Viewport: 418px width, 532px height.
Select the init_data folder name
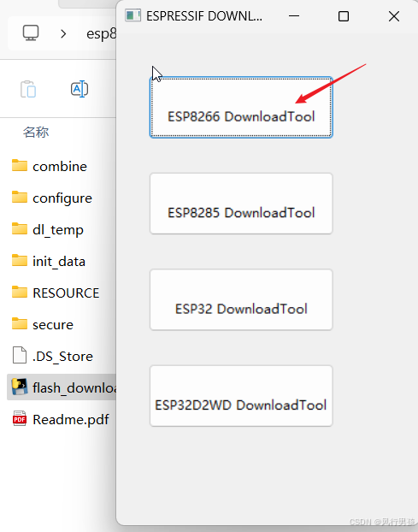[59, 261]
